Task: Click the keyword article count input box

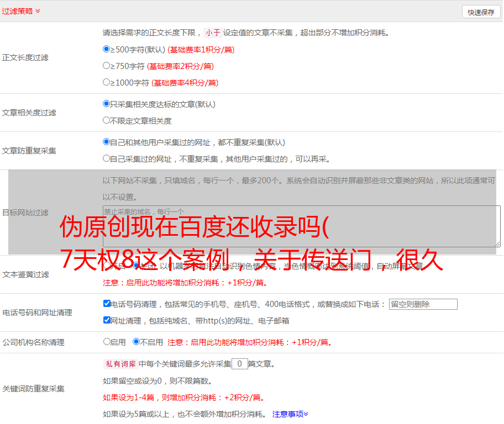Action: click(239, 364)
